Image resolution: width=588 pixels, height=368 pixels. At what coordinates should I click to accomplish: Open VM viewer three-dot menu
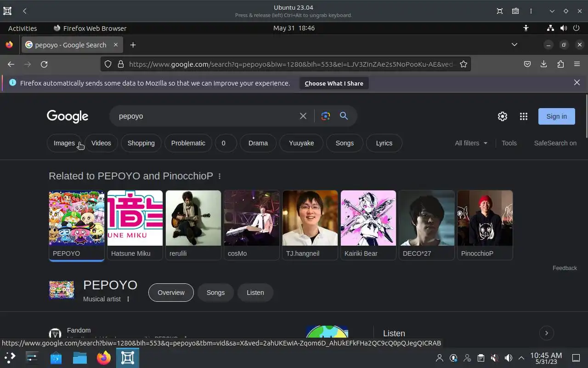pyautogui.click(x=531, y=11)
